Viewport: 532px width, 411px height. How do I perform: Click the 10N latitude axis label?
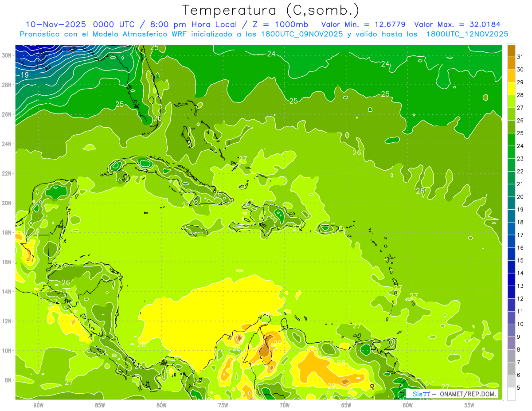coord(7,351)
